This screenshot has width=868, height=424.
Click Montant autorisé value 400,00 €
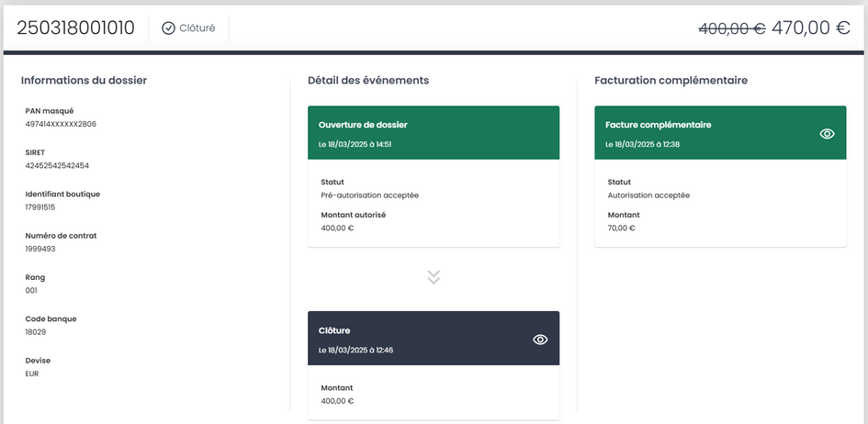pos(337,228)
